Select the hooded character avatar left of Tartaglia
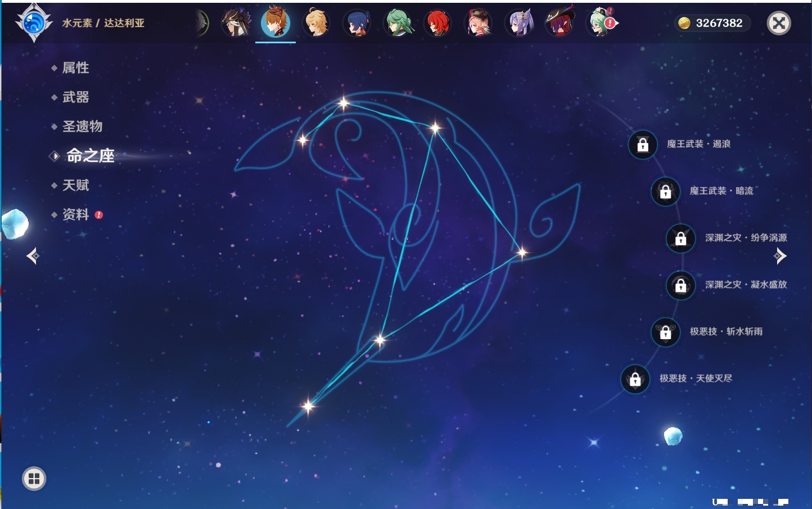This screenshot has height=509, width=812. point(236,24)
